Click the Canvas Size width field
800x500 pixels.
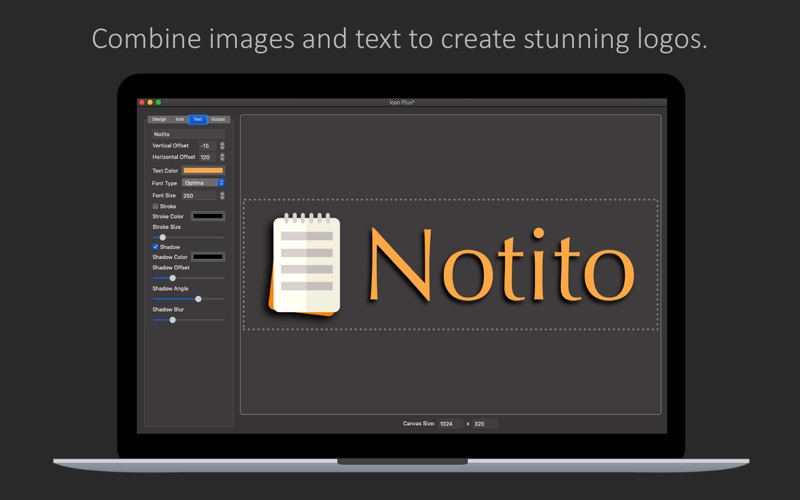450,424
